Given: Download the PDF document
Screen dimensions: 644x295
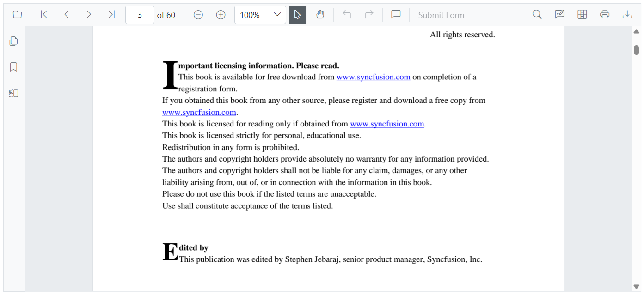Looking at the screenshot, I should [627, 15].
